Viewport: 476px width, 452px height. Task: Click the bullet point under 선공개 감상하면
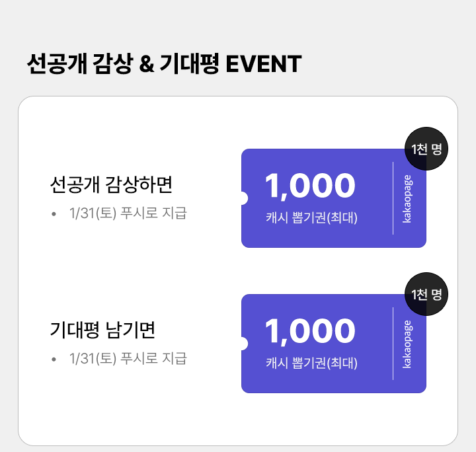(54, 214)
